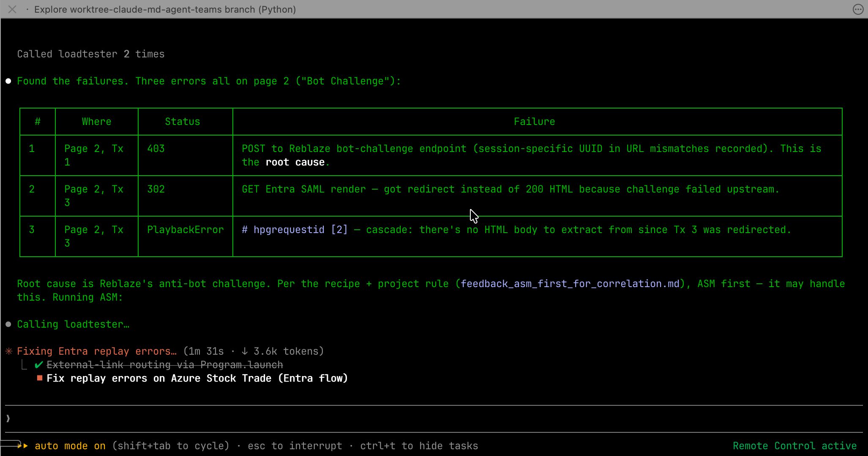Click the green checkmark on completed task
The image size is (868, 456).
39,365
